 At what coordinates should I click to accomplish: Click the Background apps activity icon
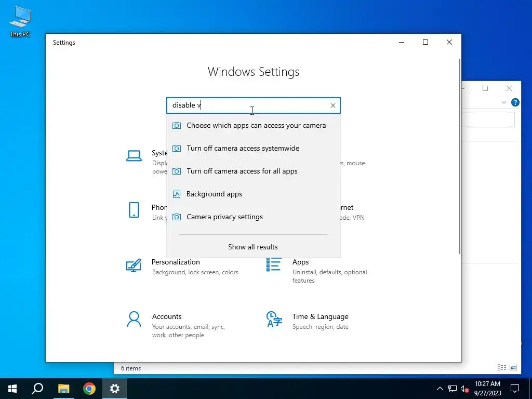[x=177, y=194]
